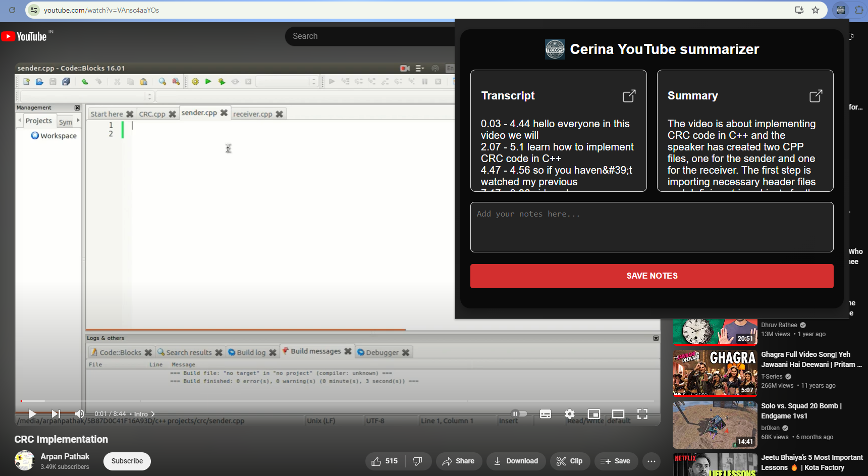
Task: Download the video
Action: [x=516, y=461]
